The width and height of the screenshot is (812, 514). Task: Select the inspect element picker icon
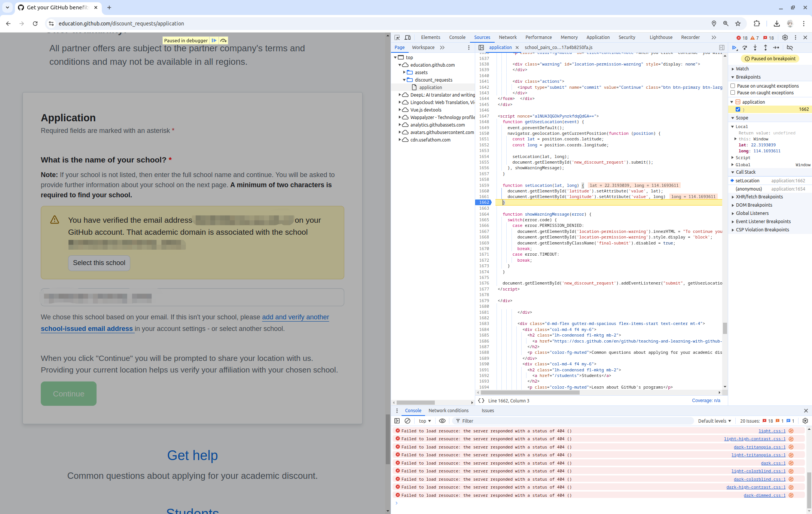(x=397, y=37)
